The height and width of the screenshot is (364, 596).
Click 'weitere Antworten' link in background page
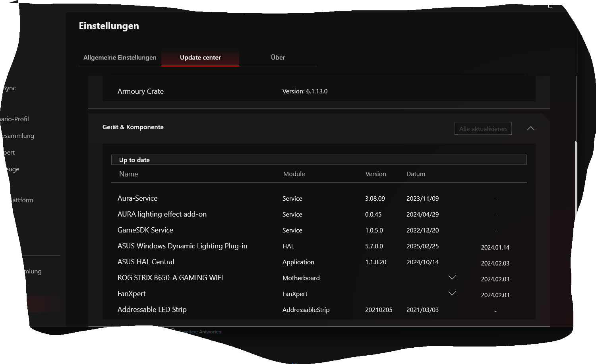tap(200, 332)
